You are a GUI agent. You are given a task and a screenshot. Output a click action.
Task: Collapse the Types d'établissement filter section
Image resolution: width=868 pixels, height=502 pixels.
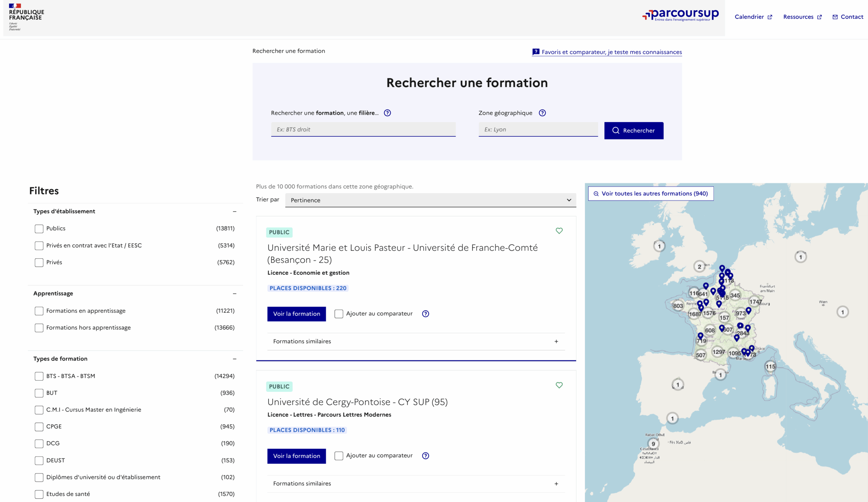(234, 212)
